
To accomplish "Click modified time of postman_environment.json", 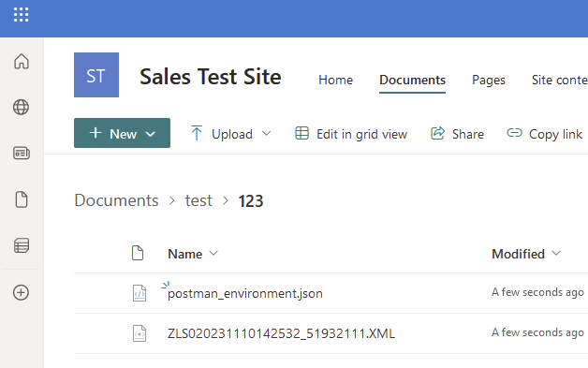I will coord(537,292).
